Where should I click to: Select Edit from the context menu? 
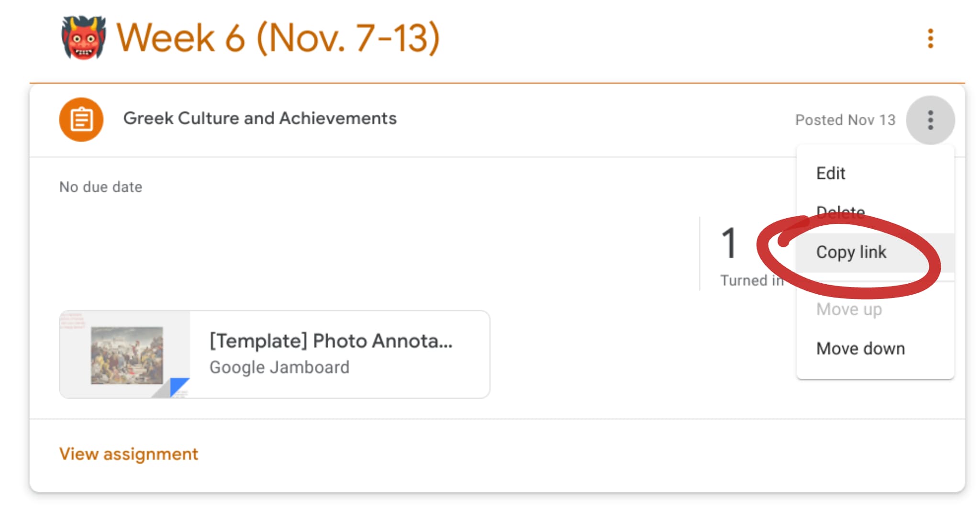click(x=831, y=173)
